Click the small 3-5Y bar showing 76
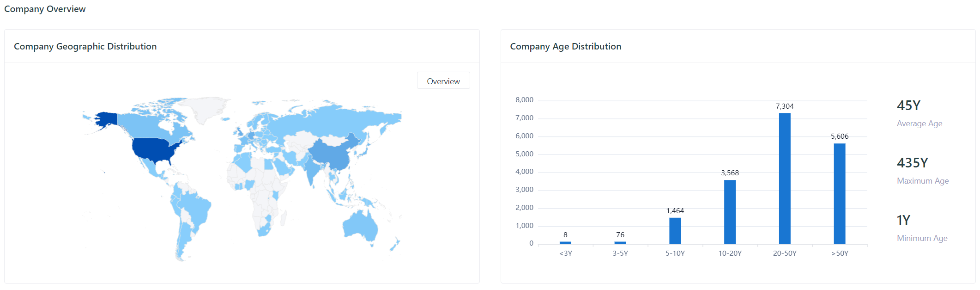 tap(620, 242)
